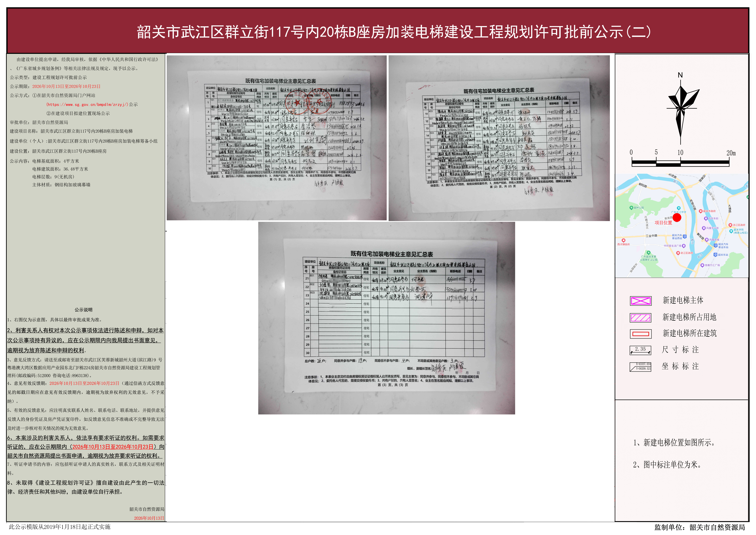
Task: Open the sg.gov.cn bmpdlm/zrzyj web link
Action: [x=87, y=104]
